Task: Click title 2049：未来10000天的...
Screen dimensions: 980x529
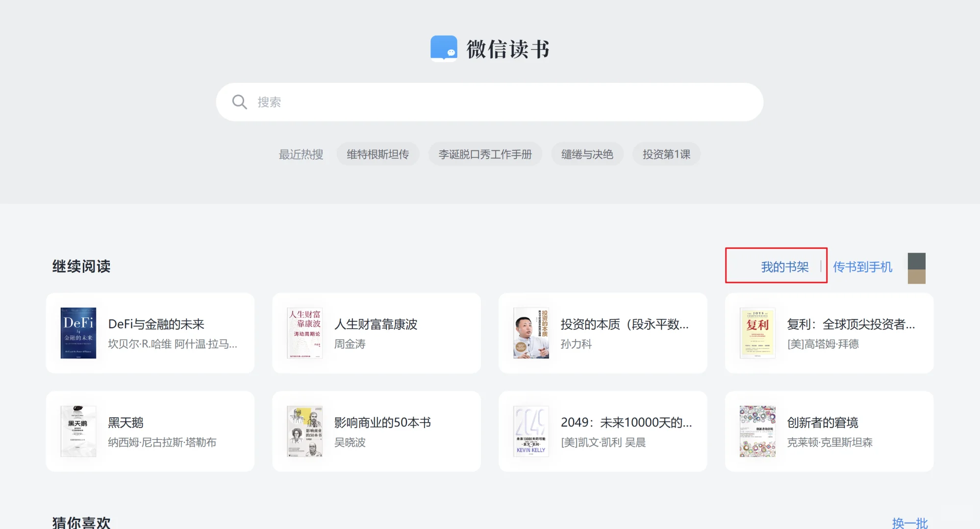Action: point(626,423)
